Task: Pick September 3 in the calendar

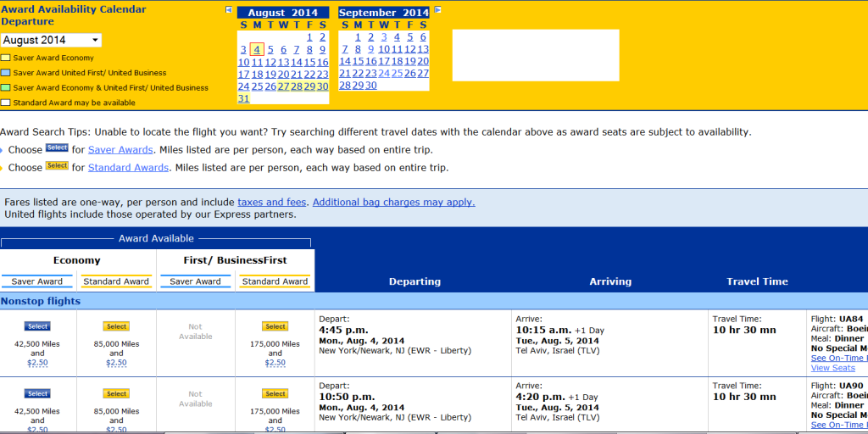Action: coord(384,37)
